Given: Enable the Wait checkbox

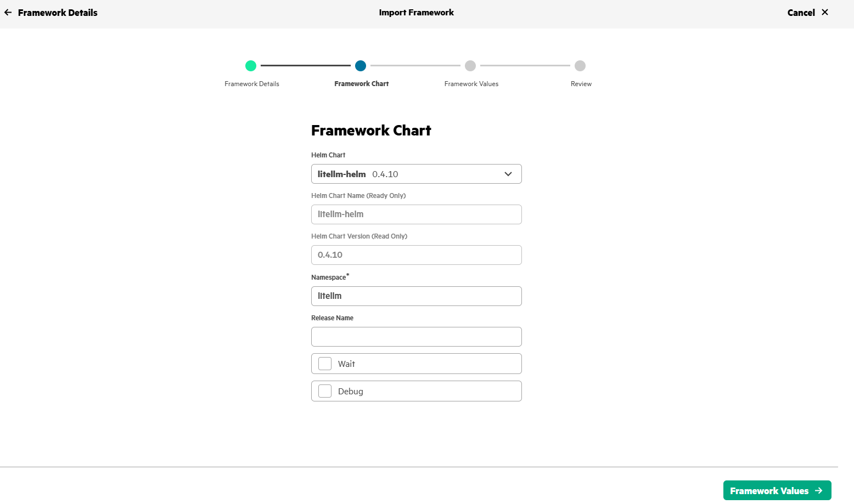Looking at the screenshot, I should click(x=325, y=364).
